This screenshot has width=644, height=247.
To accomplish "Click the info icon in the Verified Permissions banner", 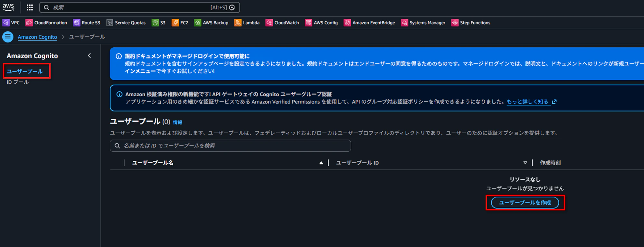I will pyautogui.click(x=119, y=94).
